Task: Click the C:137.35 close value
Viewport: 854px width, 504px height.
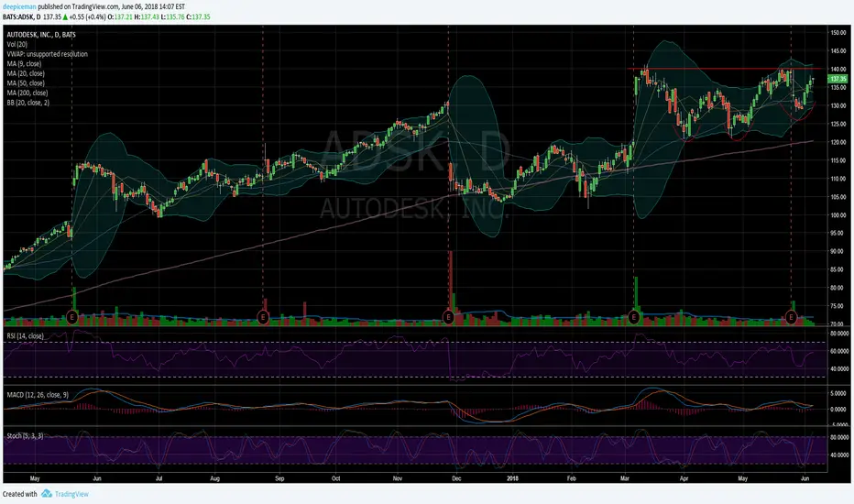Action: point(198,16)
